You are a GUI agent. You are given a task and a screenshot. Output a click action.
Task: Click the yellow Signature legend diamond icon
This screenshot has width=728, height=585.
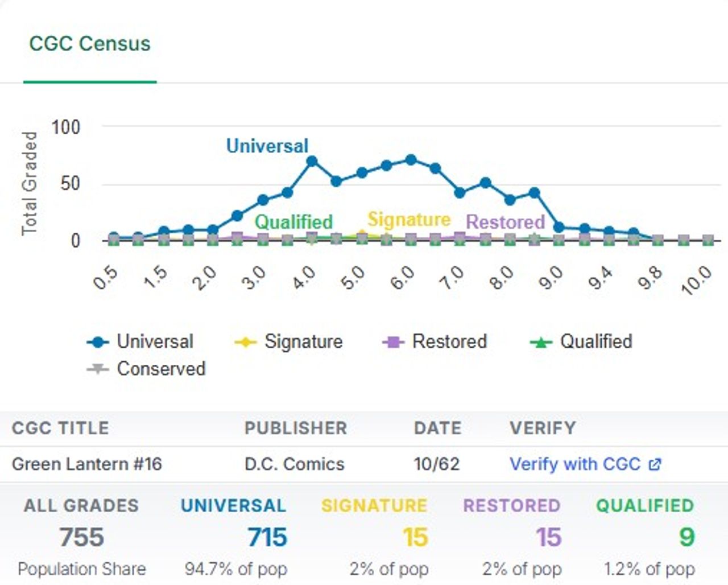pos(245,342)
